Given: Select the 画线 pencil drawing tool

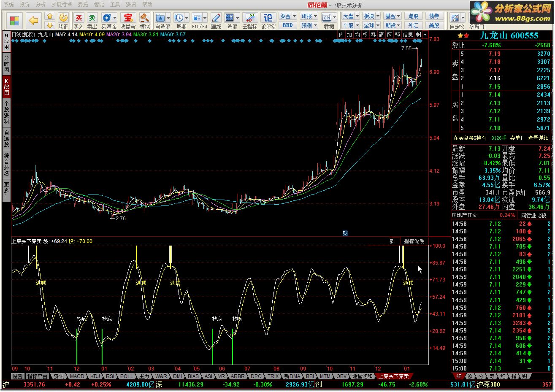Looking at the screenshot, I should [216, 18].
